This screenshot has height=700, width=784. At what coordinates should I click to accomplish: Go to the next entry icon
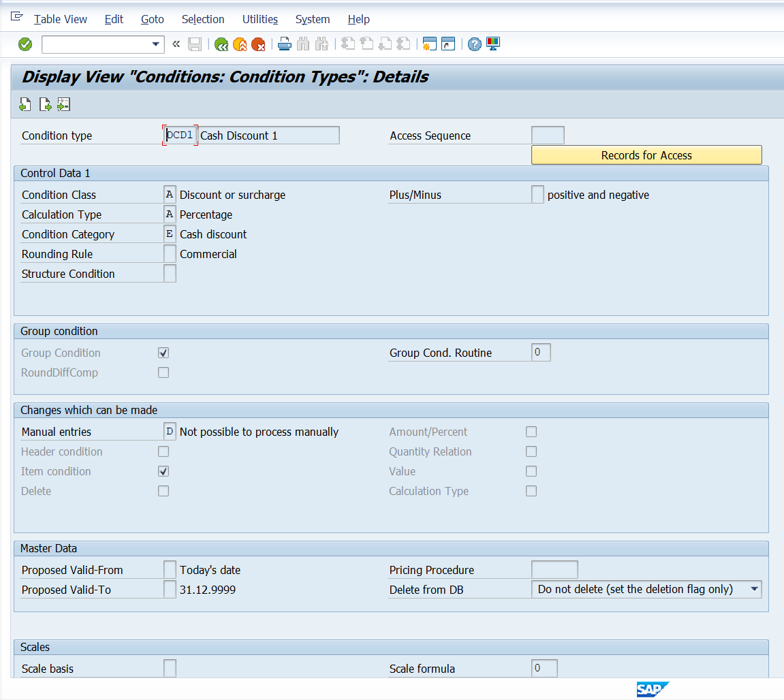(x=45, y=105)
